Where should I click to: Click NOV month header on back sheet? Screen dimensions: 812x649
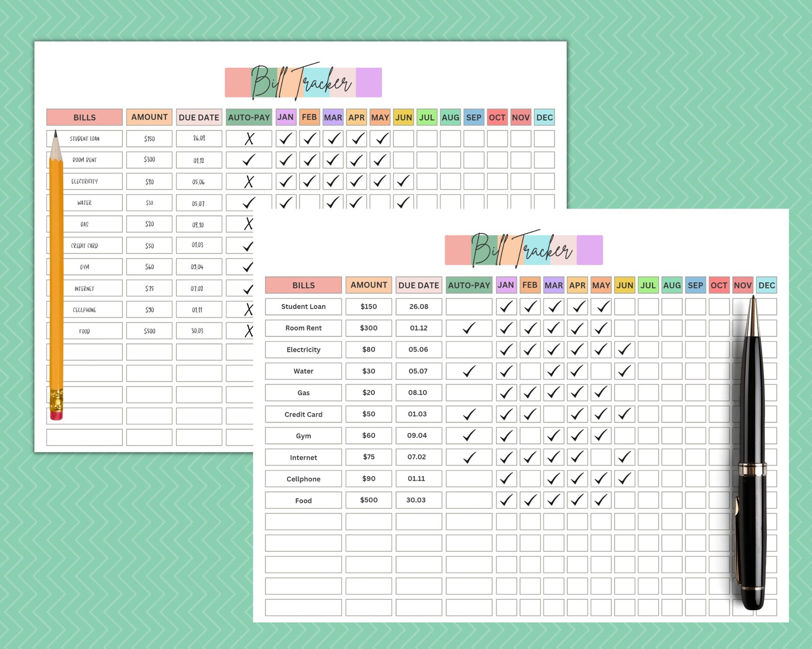tap(521, 117)
